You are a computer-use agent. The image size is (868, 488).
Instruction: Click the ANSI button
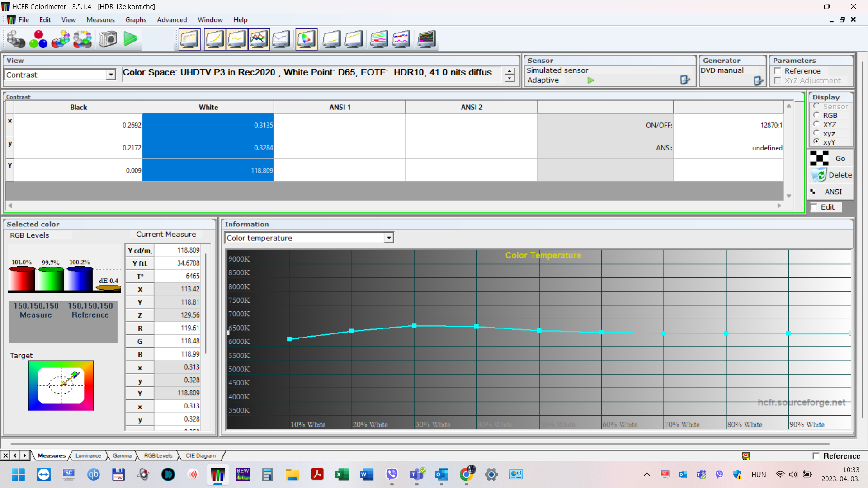point(831,192)
